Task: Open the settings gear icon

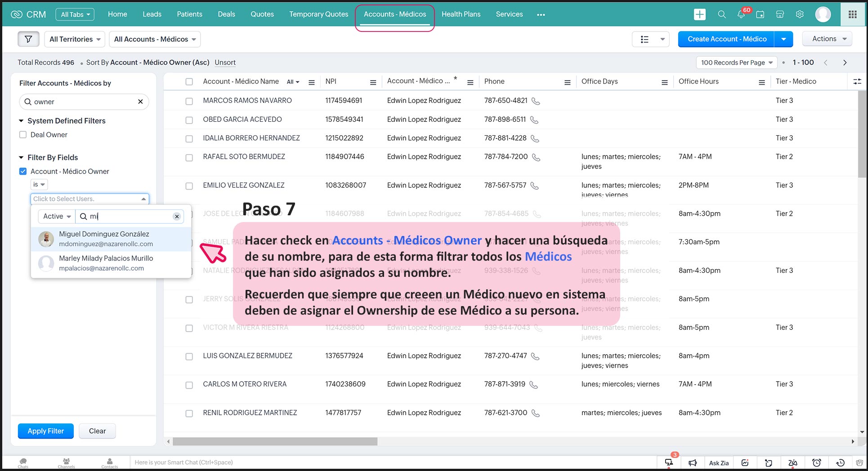Action: click(x=800, y=14)
